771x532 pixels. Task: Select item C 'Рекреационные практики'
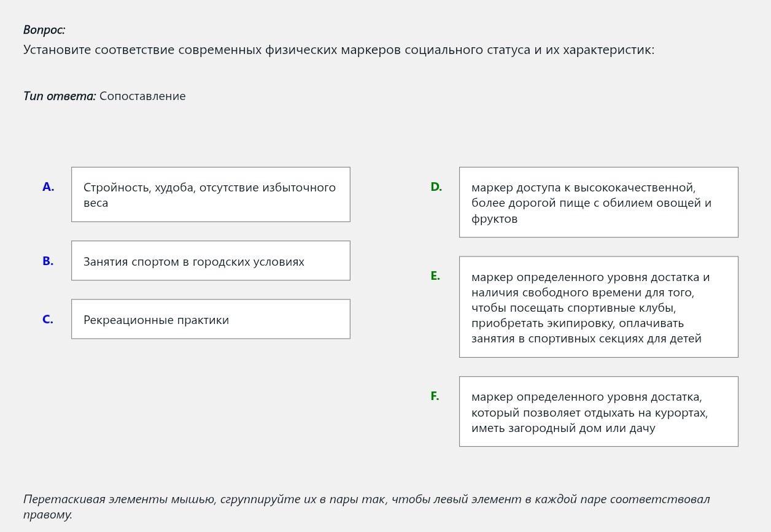point(211,319)
